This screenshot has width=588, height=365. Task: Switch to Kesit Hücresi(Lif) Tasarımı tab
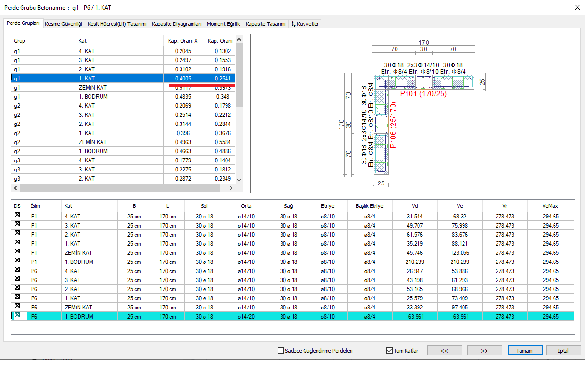click(117, 24)
